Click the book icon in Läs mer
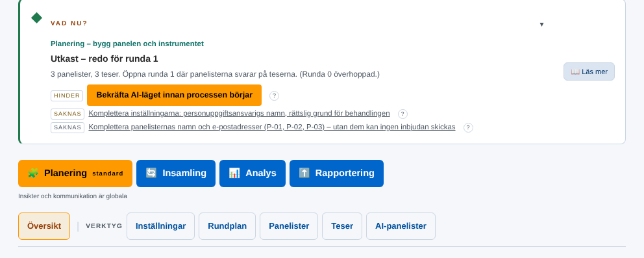Viewport: 644px width, 258px height. [575, 71]
